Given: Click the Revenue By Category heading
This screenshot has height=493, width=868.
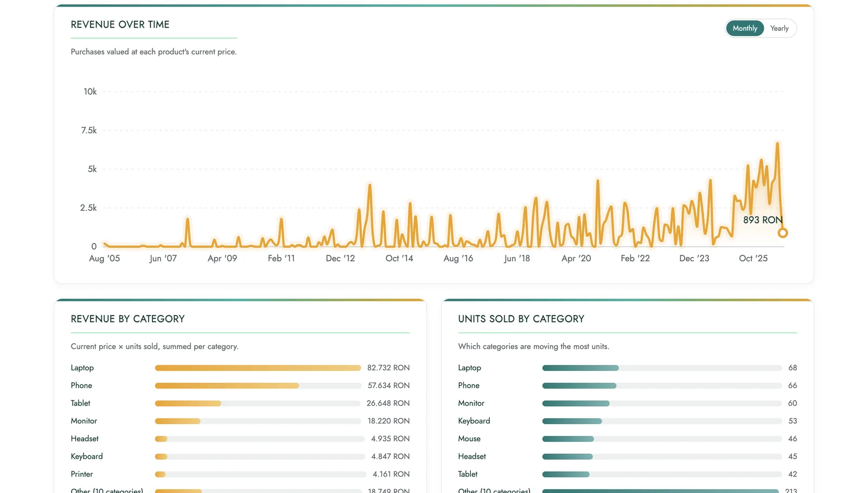Looking at the screenshot, I should [x=127, y=319].
